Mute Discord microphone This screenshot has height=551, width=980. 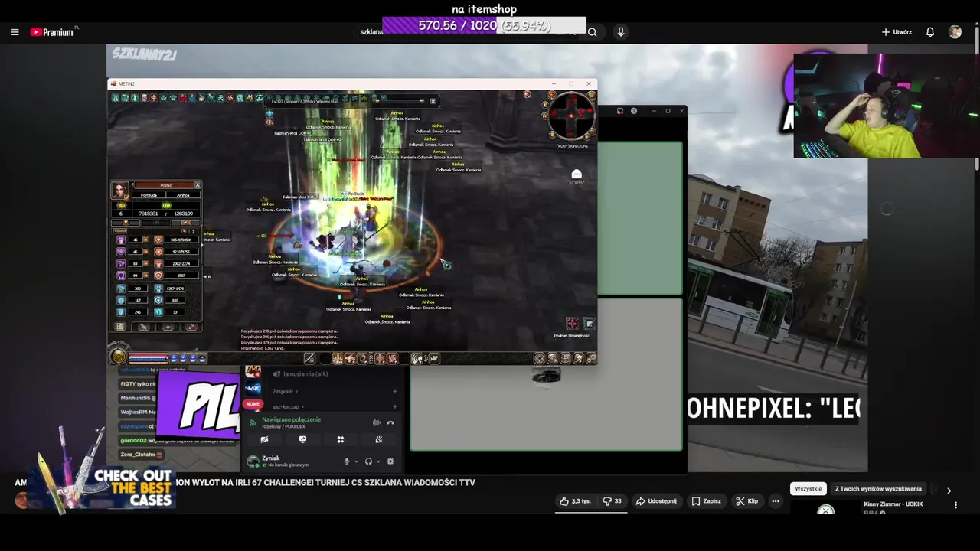(x=347, y=461)
